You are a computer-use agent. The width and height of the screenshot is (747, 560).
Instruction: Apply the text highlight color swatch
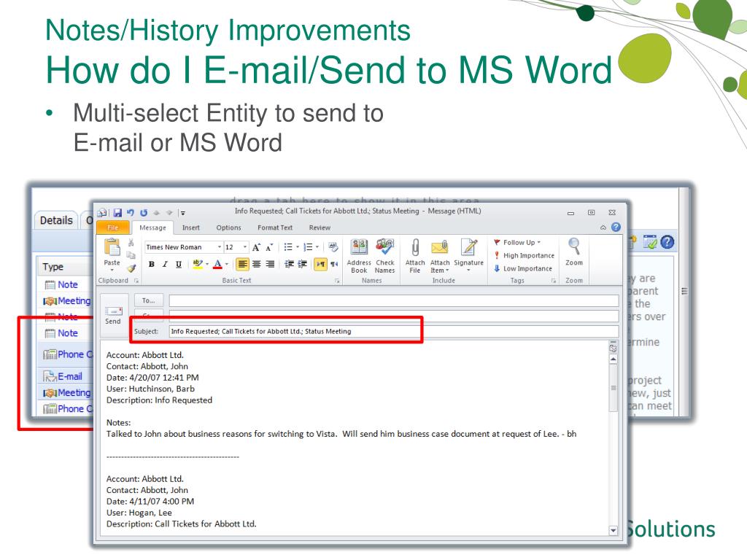click(x=198, y=264)
